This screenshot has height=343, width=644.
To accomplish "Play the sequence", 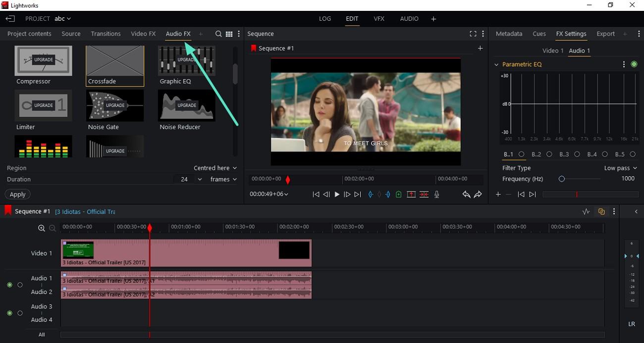I will [337, 195].
